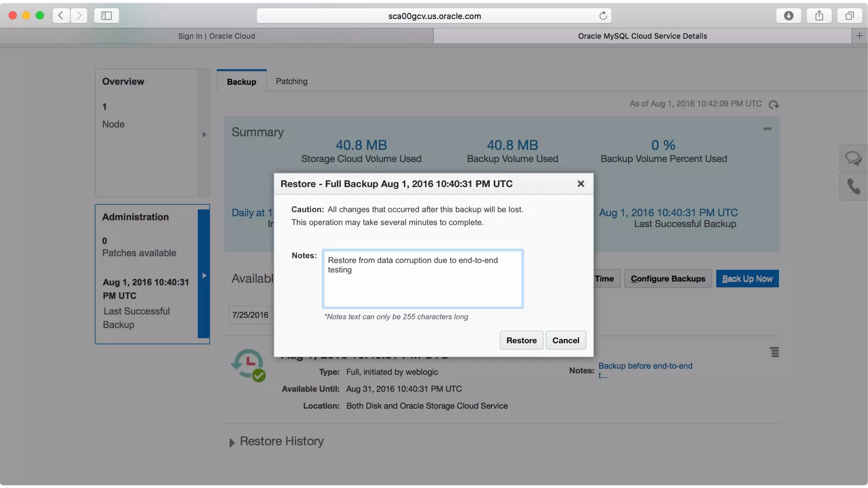Open Safari downloads icon
Screen dimensions: 868x488
click(788, 16)
